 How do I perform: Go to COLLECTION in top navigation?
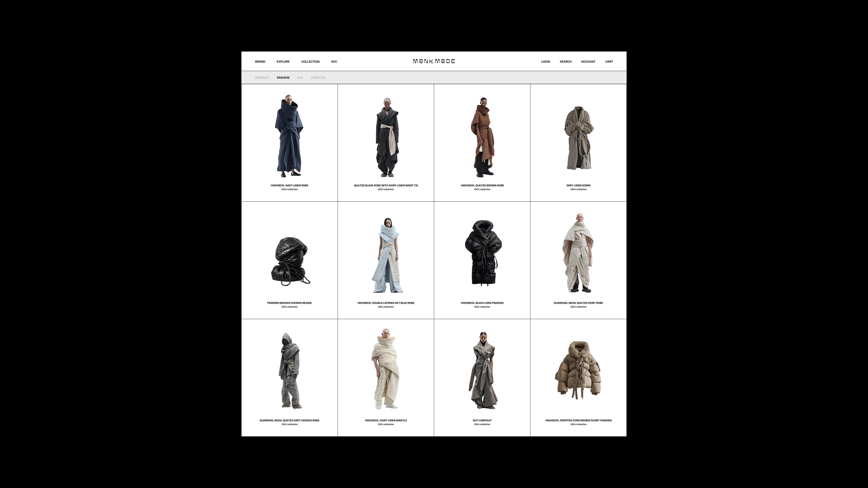click(x=310, y=62)
